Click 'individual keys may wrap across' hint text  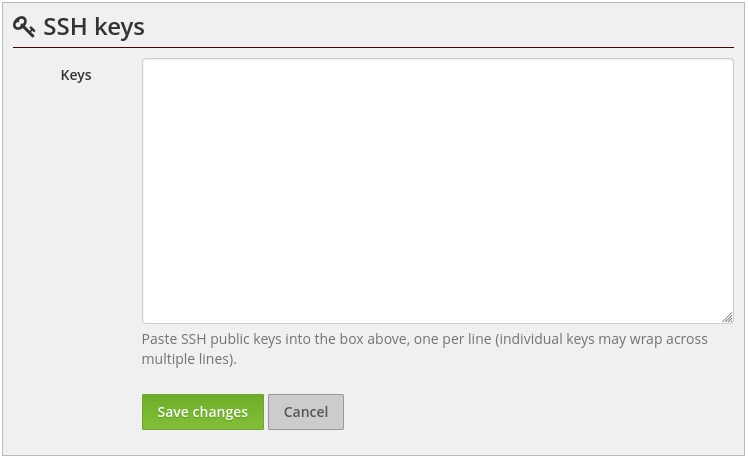pos(603,339)
